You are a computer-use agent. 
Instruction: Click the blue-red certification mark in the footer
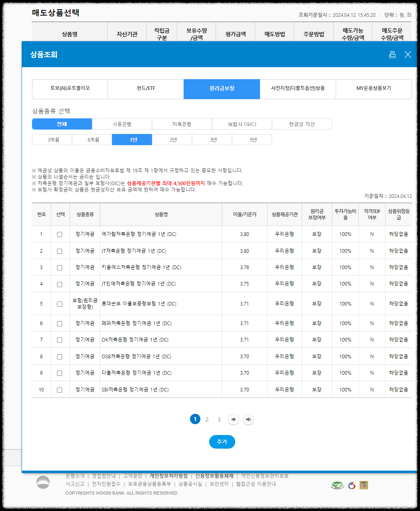352,485
